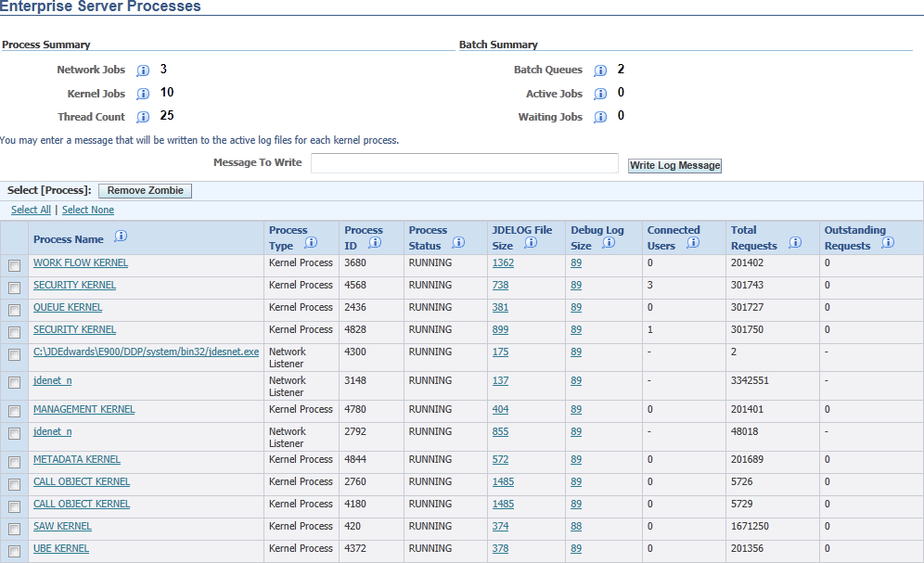Select checkbox for CALL OBJECT KERNEL process 4180
Viewport: 924px width, 563px height.
[x=14, y=507]
